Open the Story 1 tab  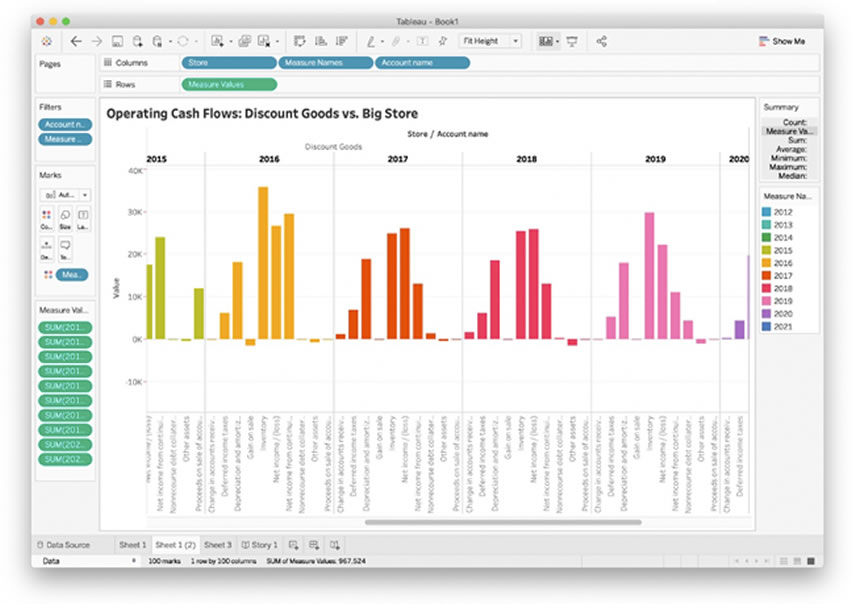point(259,545)
